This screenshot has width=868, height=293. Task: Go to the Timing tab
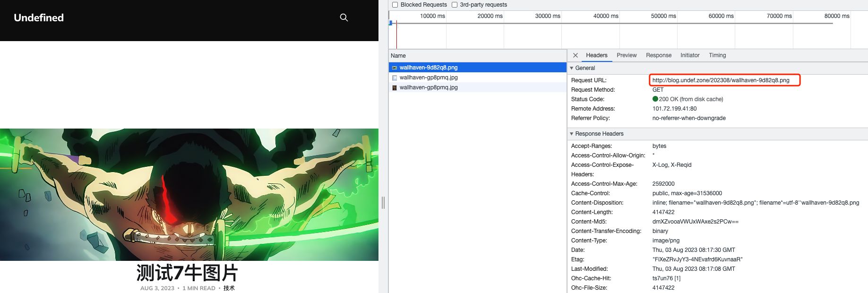click(x=717, y=55)
